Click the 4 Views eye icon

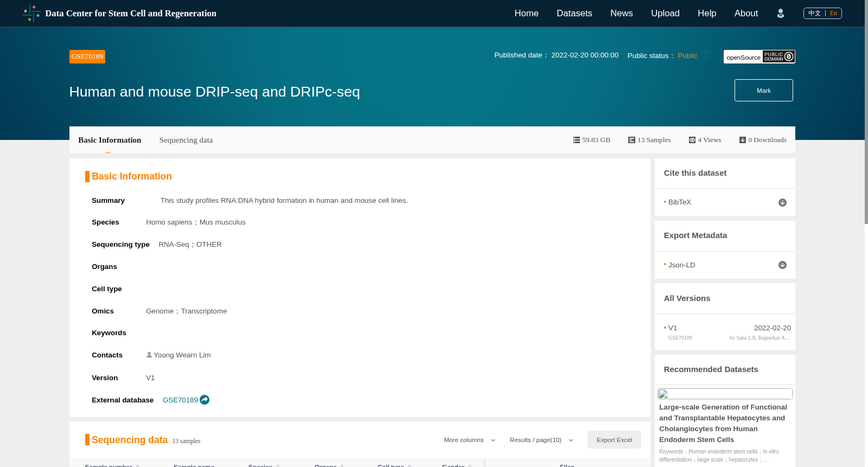click(x=692, y=140)
